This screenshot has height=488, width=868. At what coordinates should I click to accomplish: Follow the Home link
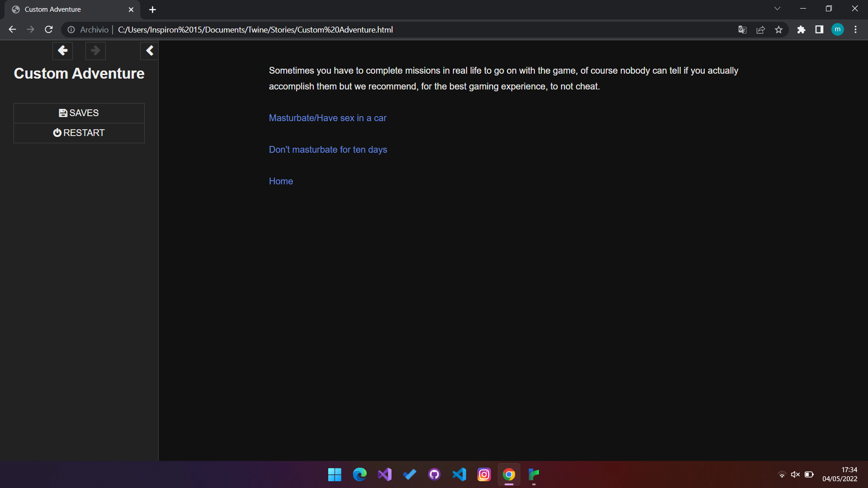(281, 181)
